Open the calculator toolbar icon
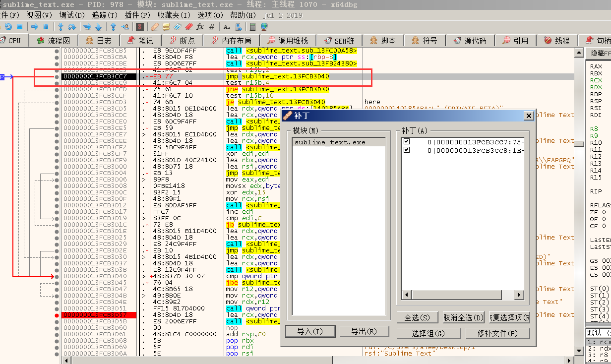Image resolution: width=611 pixels, height=364 pixels. tap(253, 27)
